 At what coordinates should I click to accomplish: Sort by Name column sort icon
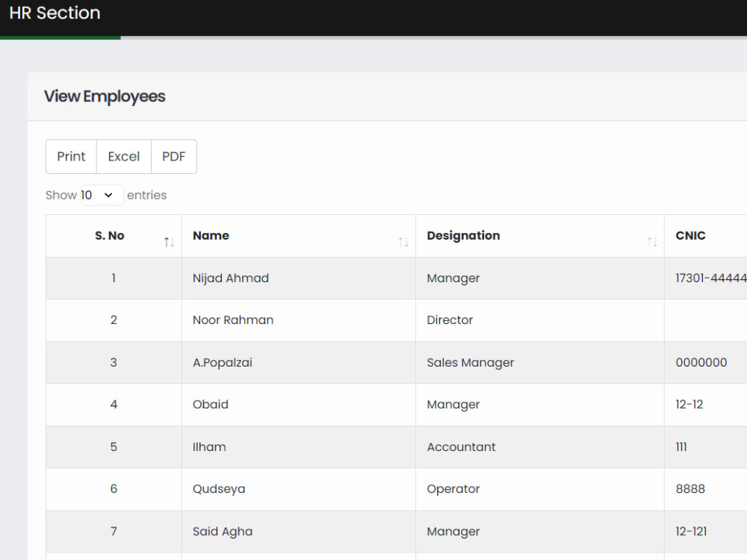pos(403,242)
